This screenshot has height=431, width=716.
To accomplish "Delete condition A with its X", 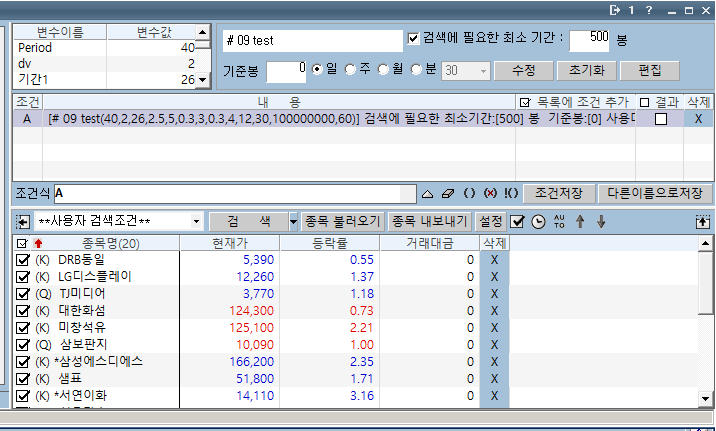I will [698, 119].
